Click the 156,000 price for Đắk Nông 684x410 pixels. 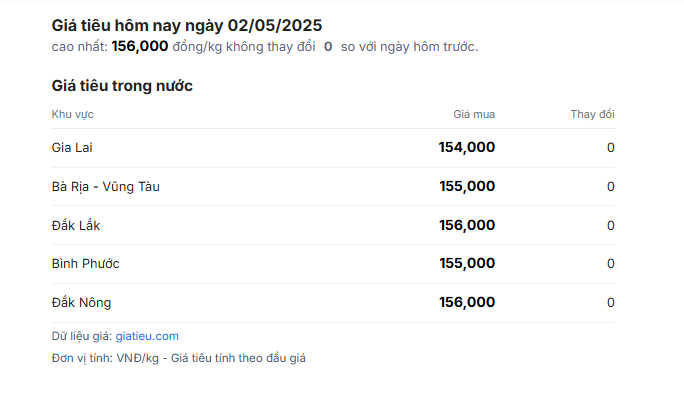pyautogui.click(x=467, y=302)
